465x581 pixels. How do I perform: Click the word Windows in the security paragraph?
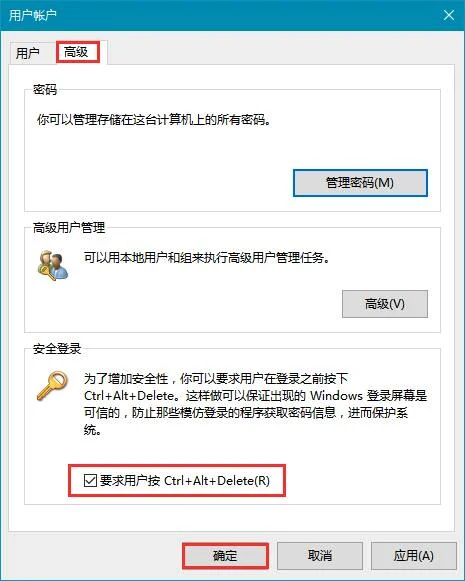(336, 395)
